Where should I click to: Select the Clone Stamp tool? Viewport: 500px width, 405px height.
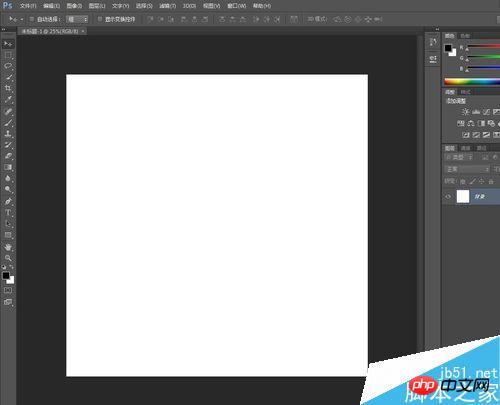point(8,134)
